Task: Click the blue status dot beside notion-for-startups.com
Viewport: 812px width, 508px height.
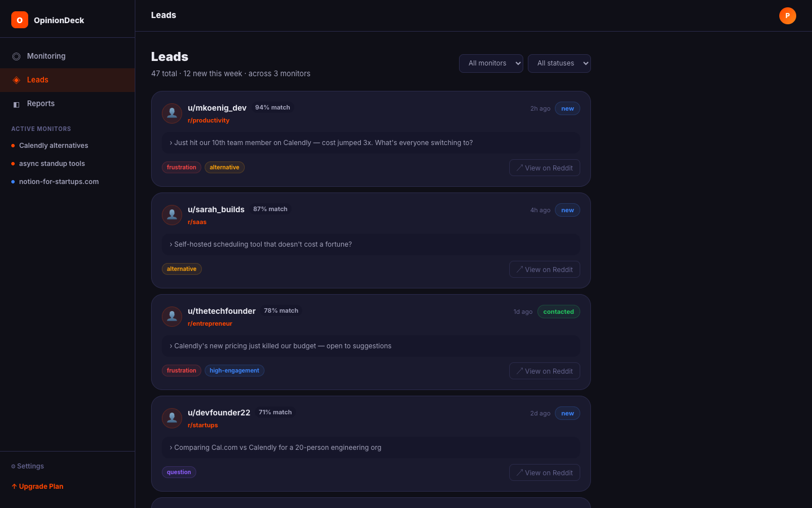Action: pyautogui.click(x=12, y=181)
